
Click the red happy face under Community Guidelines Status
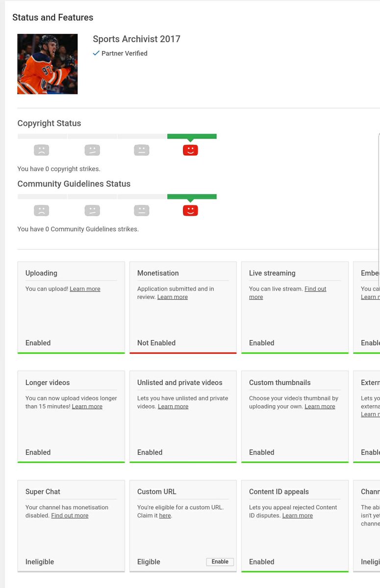point(190,211)
